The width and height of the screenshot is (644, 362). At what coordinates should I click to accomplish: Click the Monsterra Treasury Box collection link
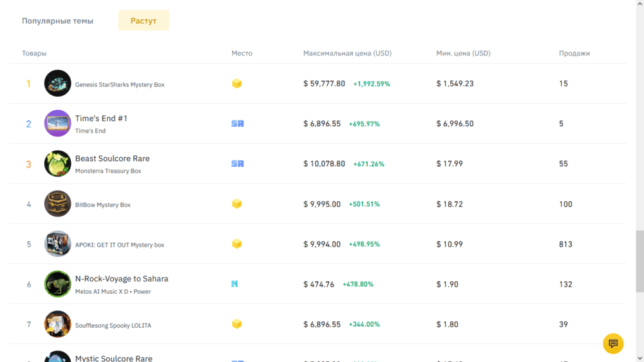[x=108, y=171]
